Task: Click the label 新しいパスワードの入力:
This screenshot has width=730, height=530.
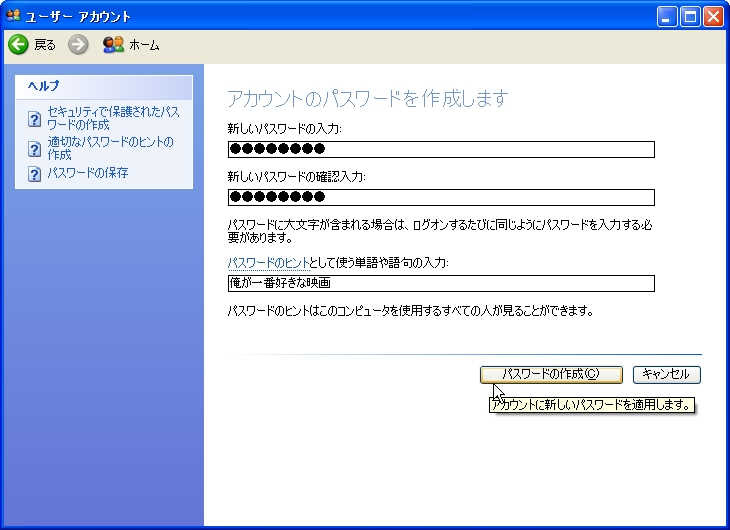Action: (284, 129)
